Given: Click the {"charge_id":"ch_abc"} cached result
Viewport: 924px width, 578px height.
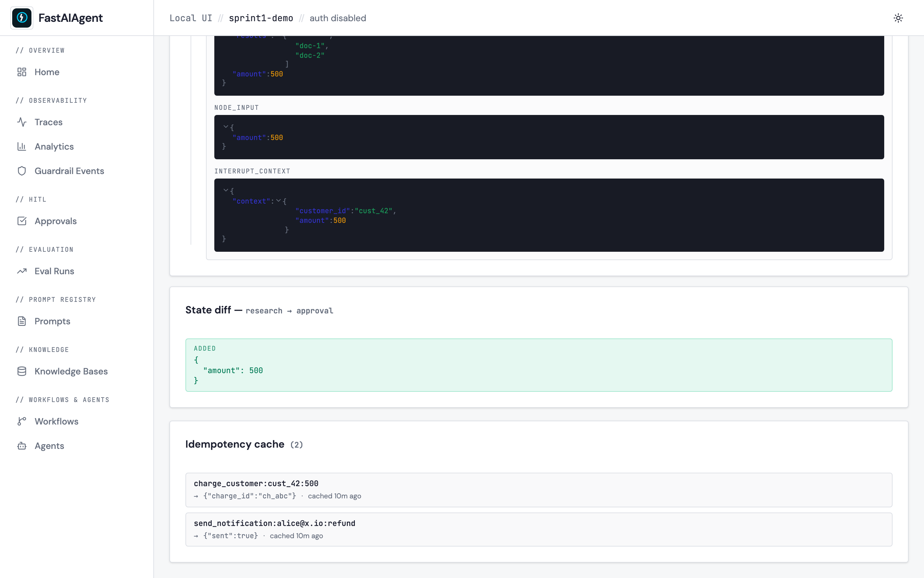Looking at the screenshot, I should pyautogui.click(x=250, y=496).
